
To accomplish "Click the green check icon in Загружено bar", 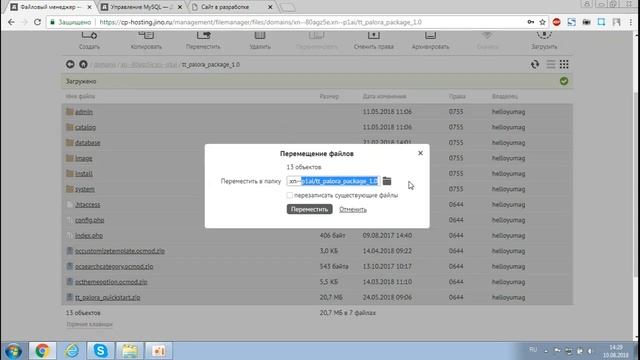I will coord(564,81).
